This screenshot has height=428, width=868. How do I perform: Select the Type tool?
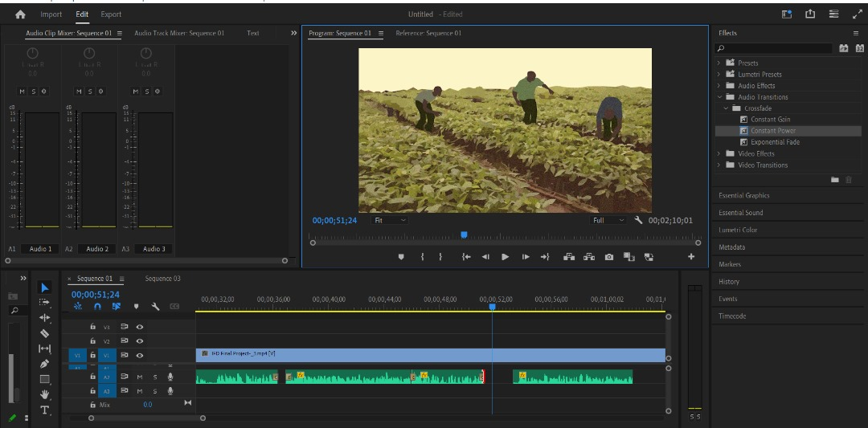click(x=45, y=410)
